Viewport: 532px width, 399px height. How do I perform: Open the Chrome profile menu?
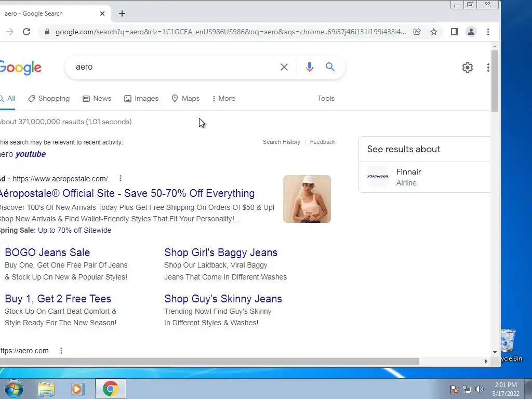pyautogui.click(x=471, y=32)
